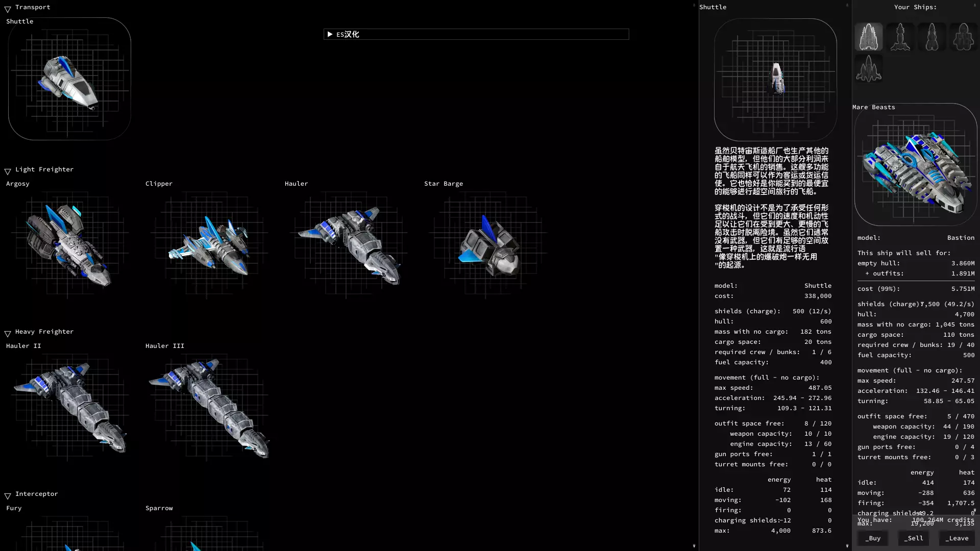Select the Shuttle ship in the Transport category

(x=69, y=79)
